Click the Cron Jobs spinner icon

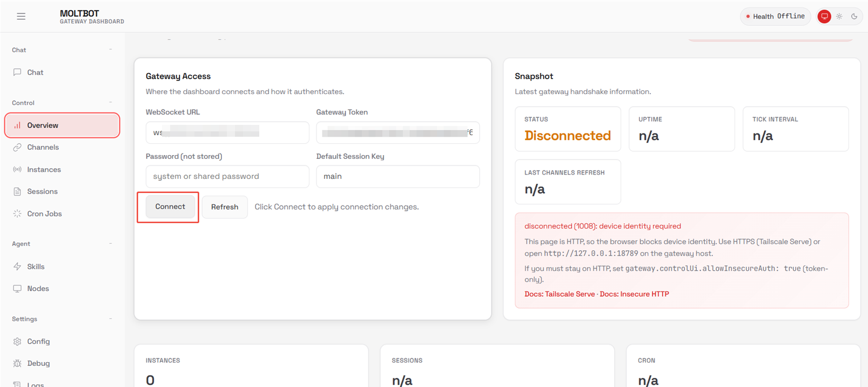click(17, 214)
